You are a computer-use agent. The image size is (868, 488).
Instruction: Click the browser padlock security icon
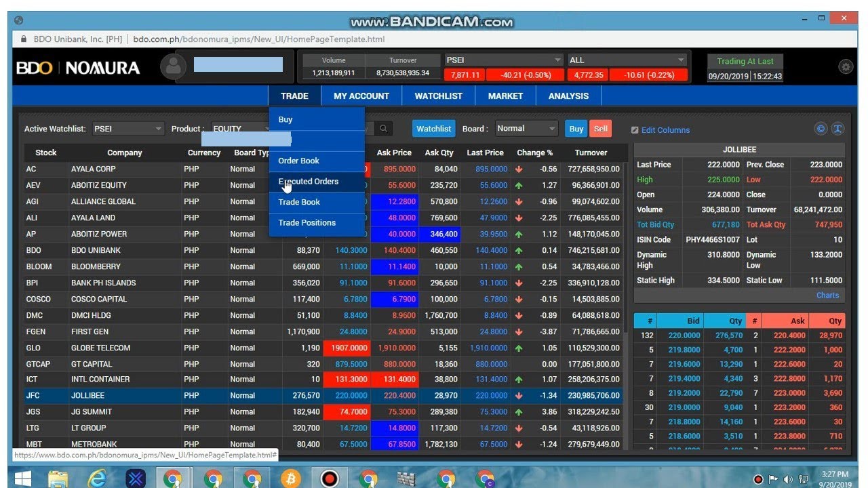(24, 39)
